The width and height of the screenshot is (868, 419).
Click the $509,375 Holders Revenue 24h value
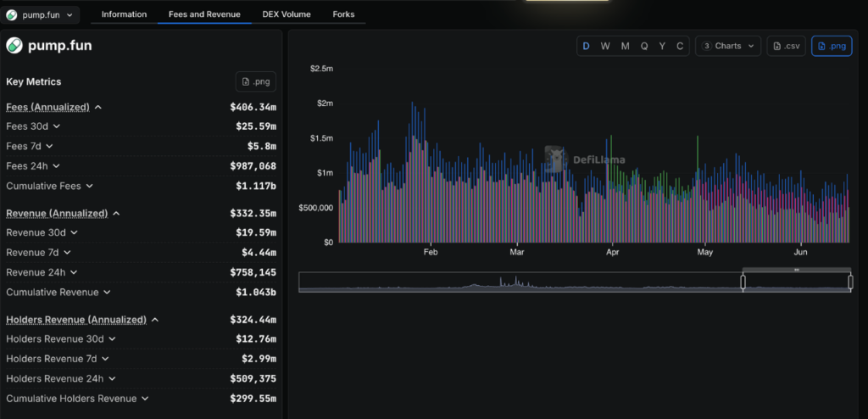coord(253,379)
